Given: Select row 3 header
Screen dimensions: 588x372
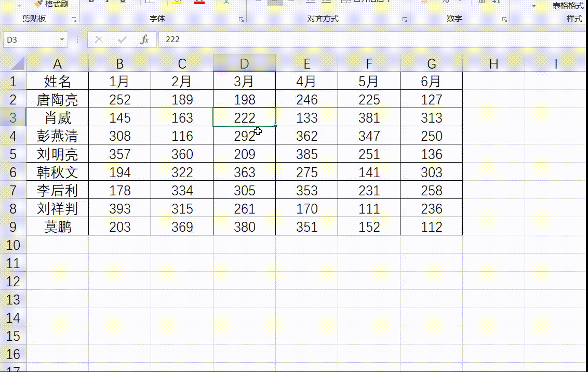Looking at the screenshot, I should pos(13,117).
